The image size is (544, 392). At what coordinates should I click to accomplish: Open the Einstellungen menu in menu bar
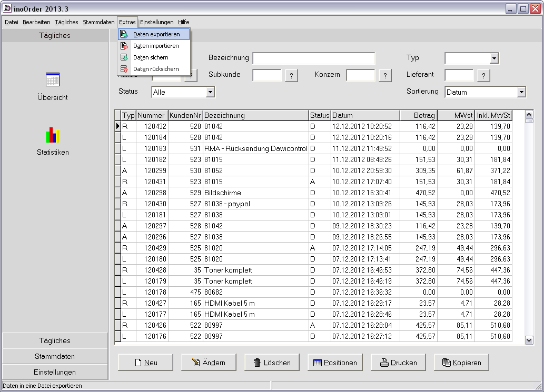point(157,22)
